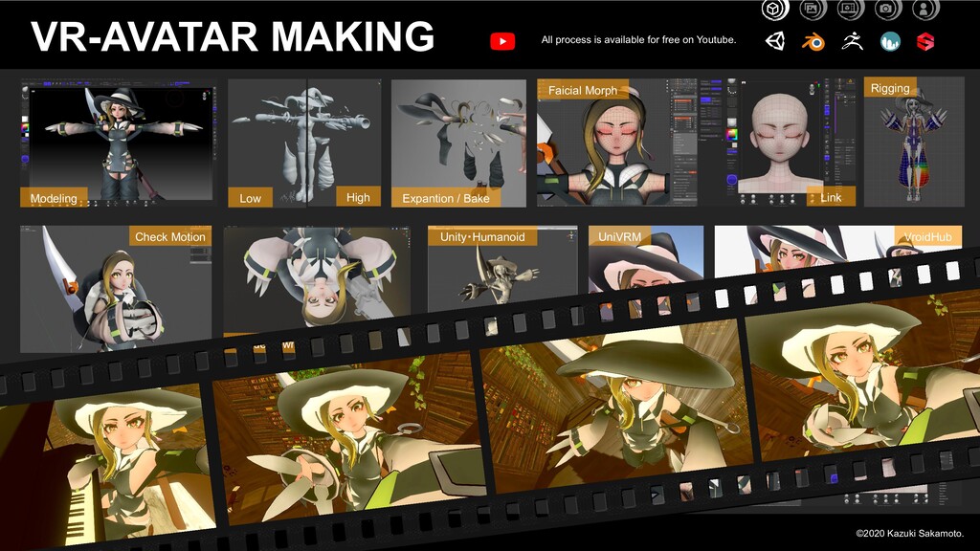Click the Unity logo icon
Screen dimensions: 980x551
[x=775, y=41]
